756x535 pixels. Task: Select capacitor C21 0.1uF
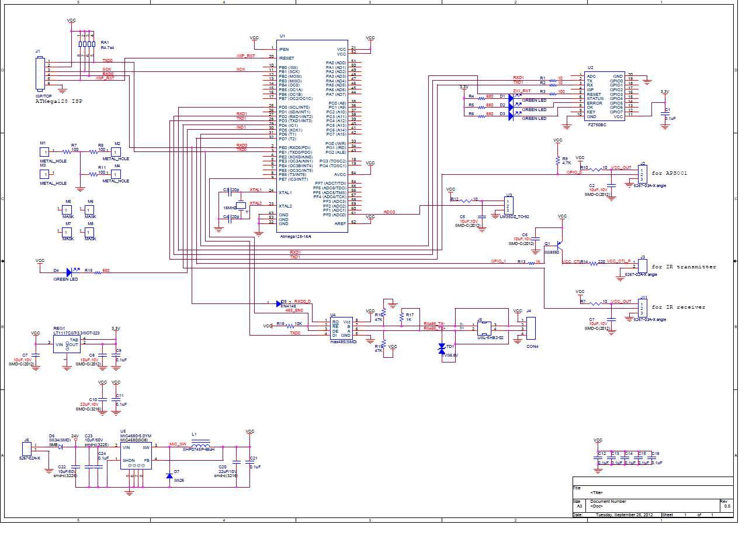click(250, 462)
